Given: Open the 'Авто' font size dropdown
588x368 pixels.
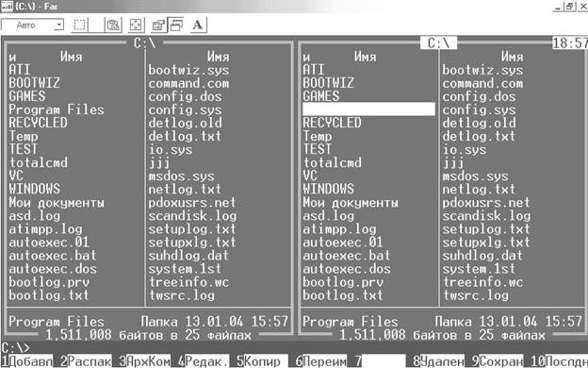Looking at the screenshot, I should click(x=33, y=25).
